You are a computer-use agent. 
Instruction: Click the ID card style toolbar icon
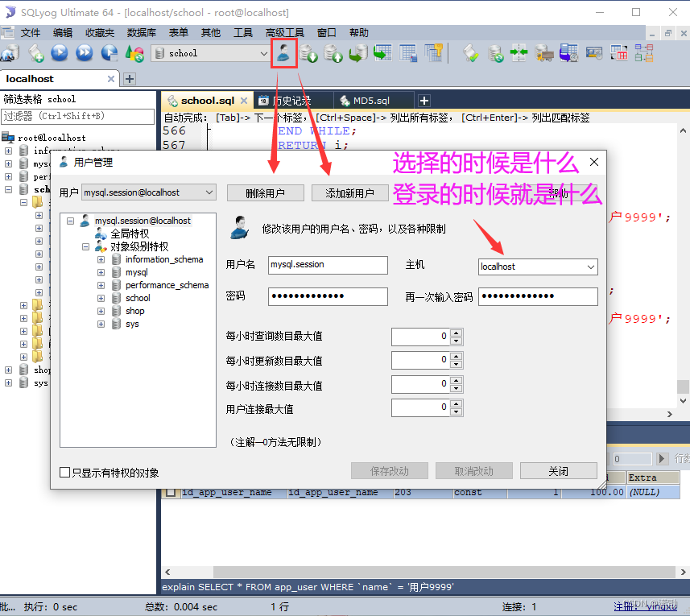point(593,53)
